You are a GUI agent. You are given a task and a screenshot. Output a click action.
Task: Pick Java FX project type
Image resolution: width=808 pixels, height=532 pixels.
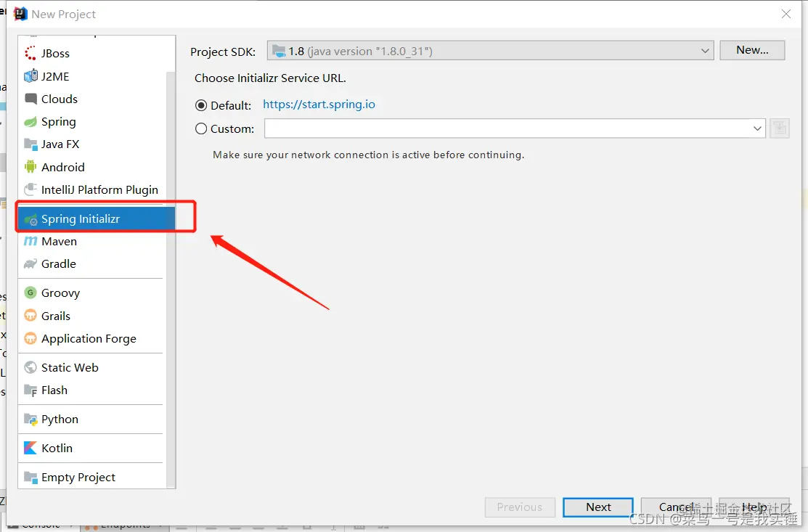[92, 144]
